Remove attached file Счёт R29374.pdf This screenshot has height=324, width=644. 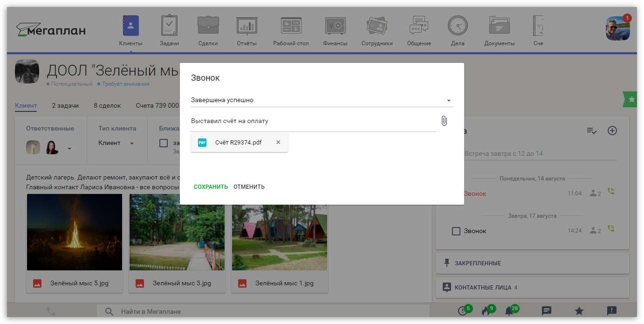coord(278,143)
